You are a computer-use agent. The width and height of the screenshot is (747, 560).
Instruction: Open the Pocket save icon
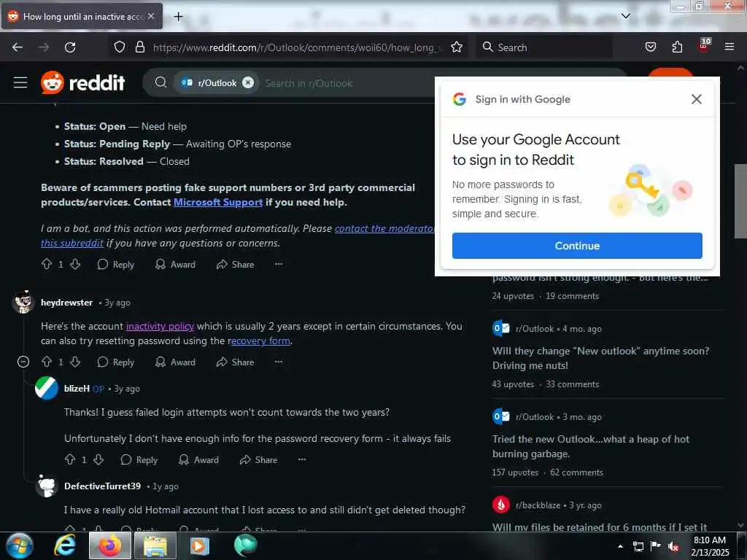(x=650, y=47)
